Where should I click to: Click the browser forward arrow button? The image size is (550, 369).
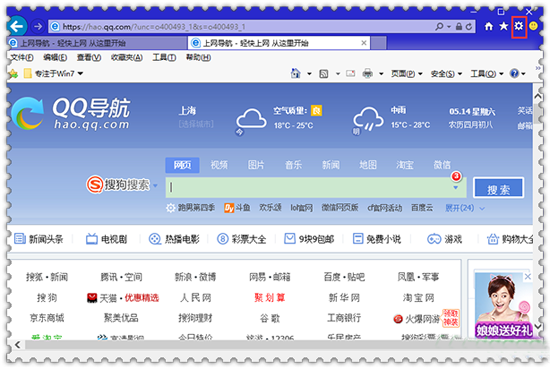click(38, 26)
